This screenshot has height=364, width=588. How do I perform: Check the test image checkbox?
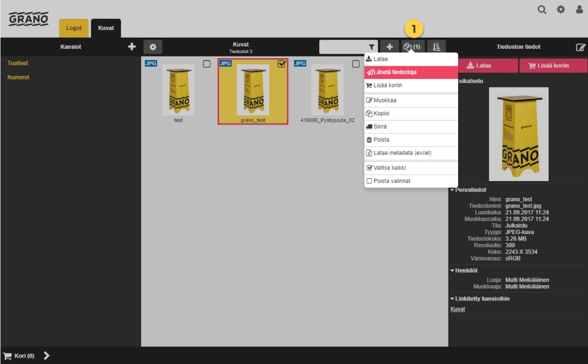pos(206,64)
